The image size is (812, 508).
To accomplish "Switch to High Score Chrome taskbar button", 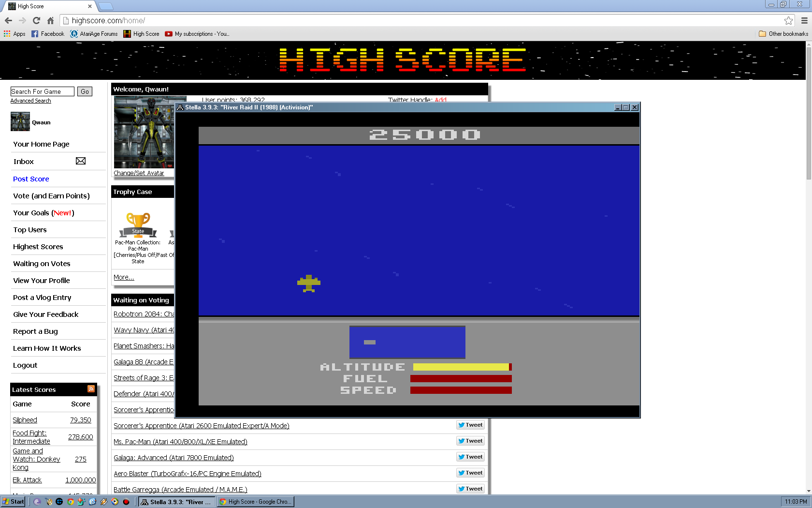I will coord(255,502).
